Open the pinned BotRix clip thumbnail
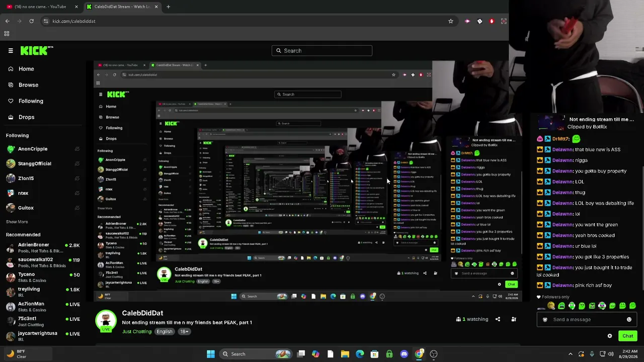Viewport: 644px width, 362px height. [x=552, y=123]
